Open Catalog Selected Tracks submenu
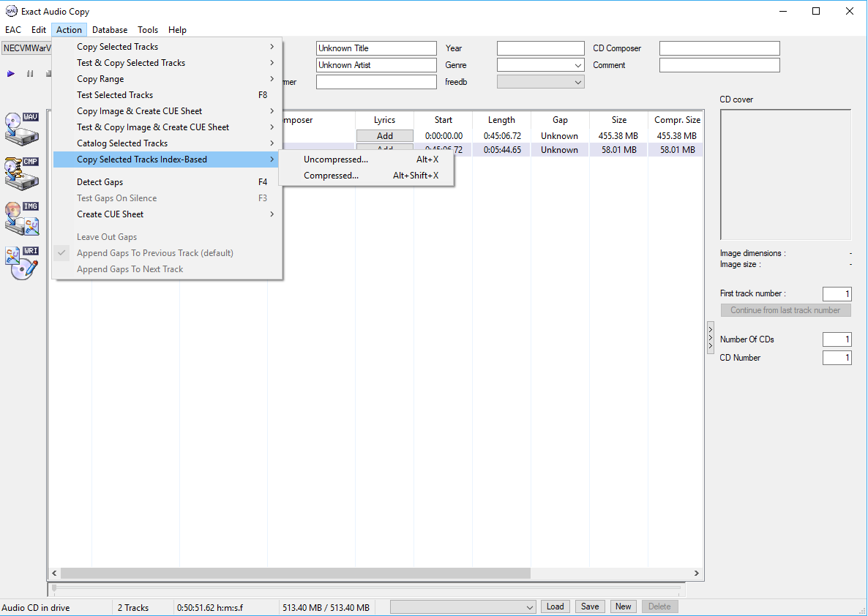This screenshot has width=868, height=616. point(168,143)
